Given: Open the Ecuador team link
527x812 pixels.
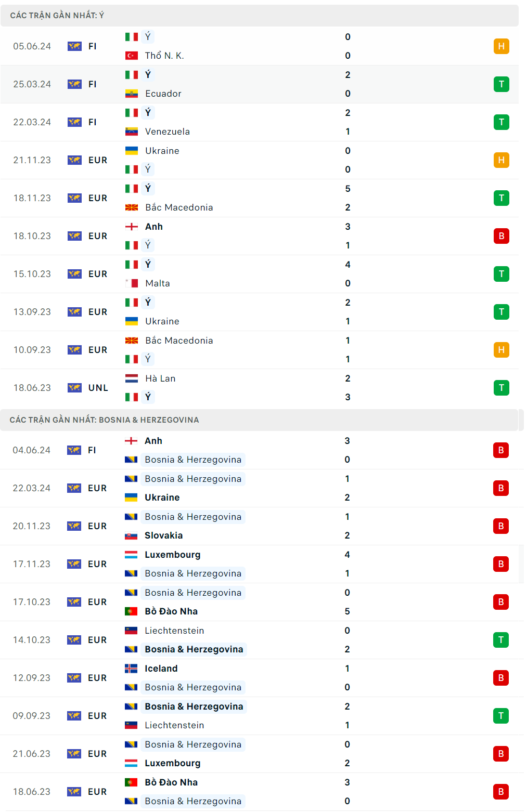Looking at the screenshot, I should (163, 94).
